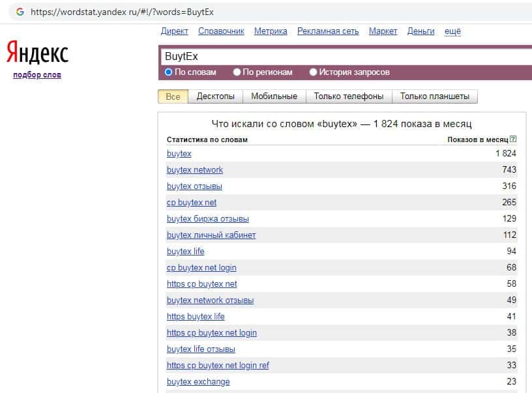Select the По регионам radio option
532x393 pixels.
click(x=237, y=72)
